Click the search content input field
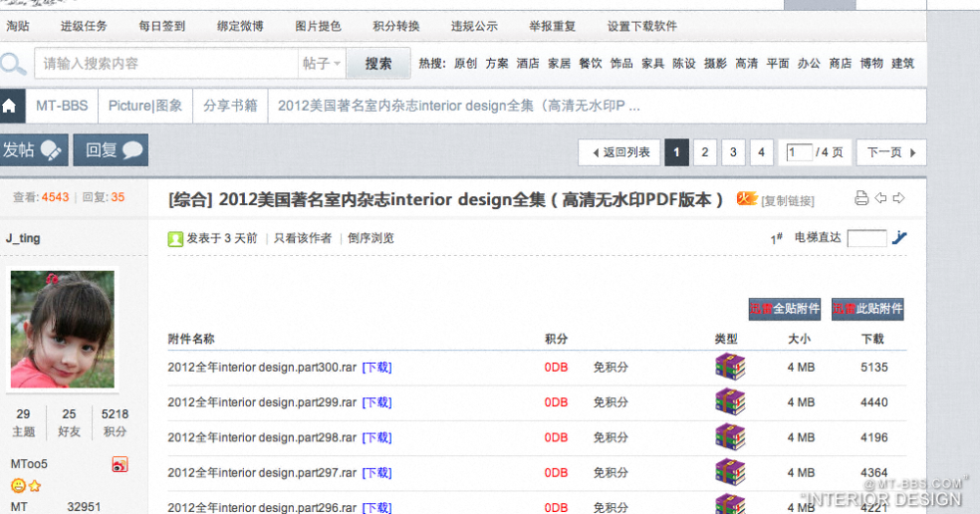 tap(167, 63)
